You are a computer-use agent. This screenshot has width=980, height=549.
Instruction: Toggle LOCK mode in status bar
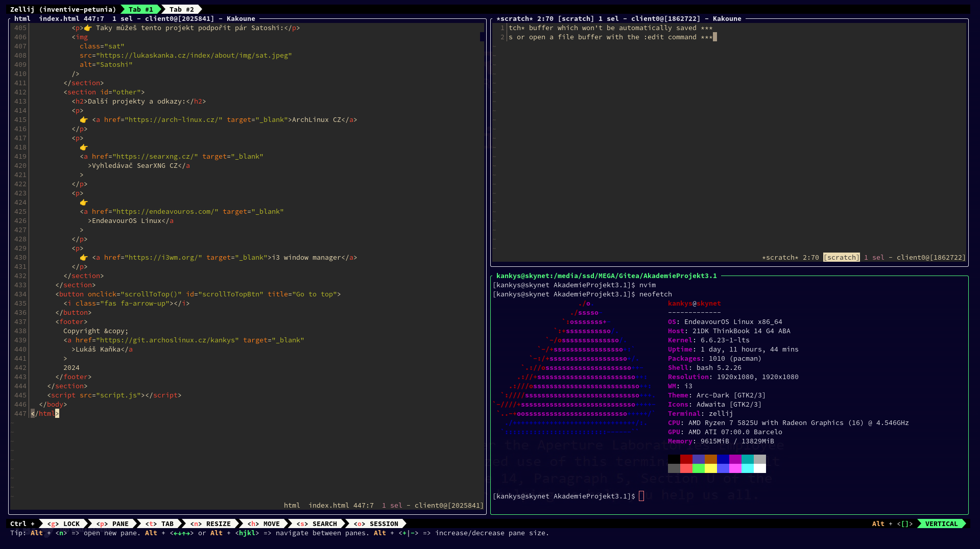pos(64,523)
